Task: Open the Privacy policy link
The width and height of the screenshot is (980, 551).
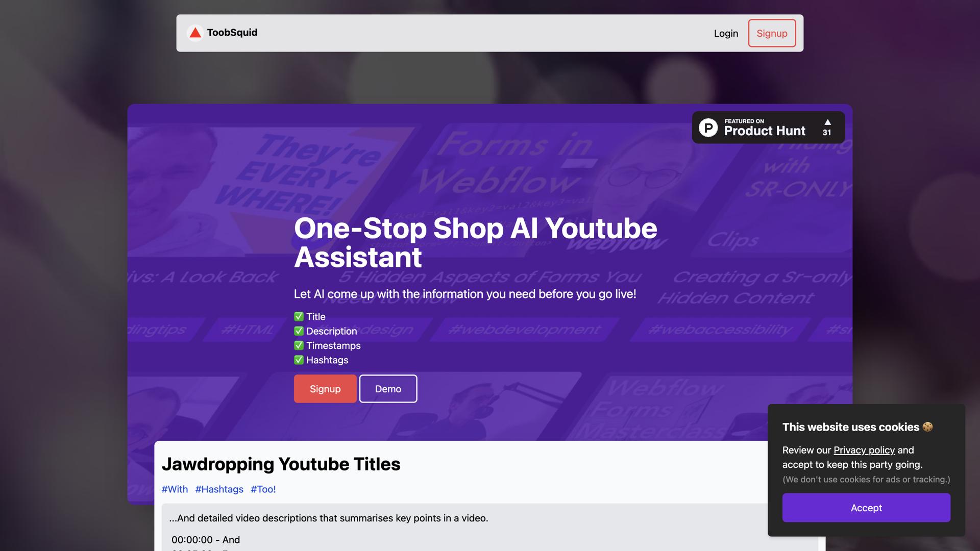Action: click(x=864, y=450)
